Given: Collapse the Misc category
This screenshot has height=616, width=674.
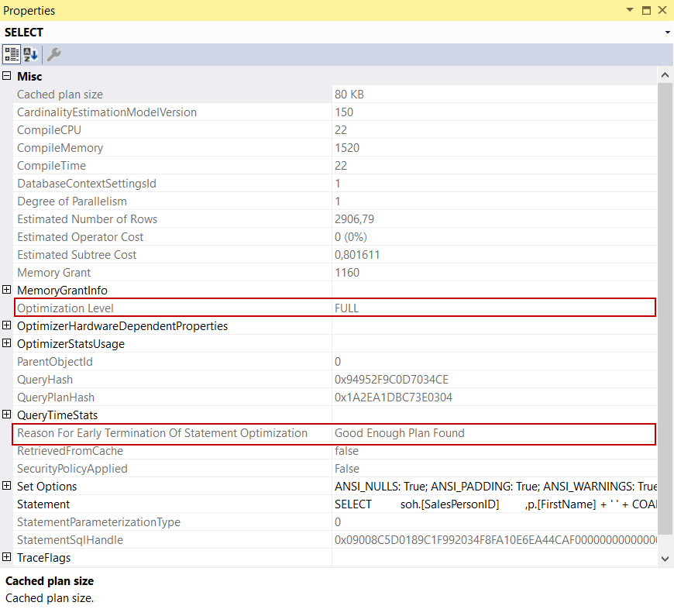Looking at the screenshot, I should 6,76.
